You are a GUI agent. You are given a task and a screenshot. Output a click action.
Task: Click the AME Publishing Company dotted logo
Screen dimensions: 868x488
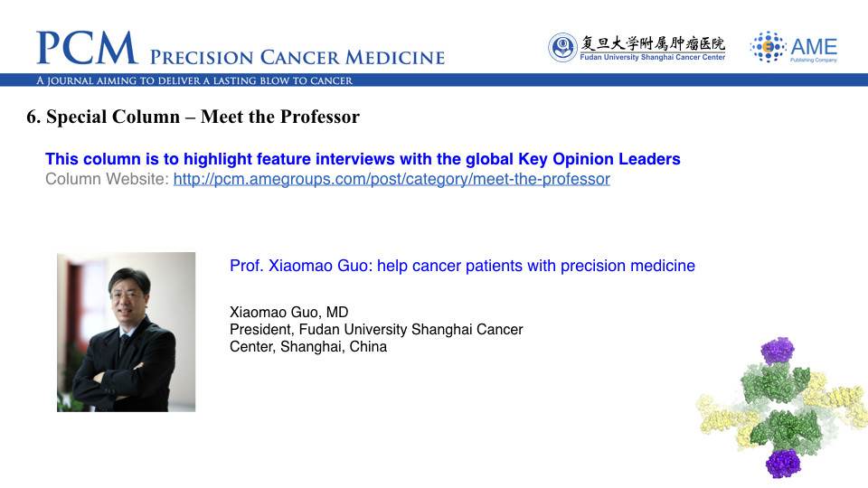tap(769, 47)
